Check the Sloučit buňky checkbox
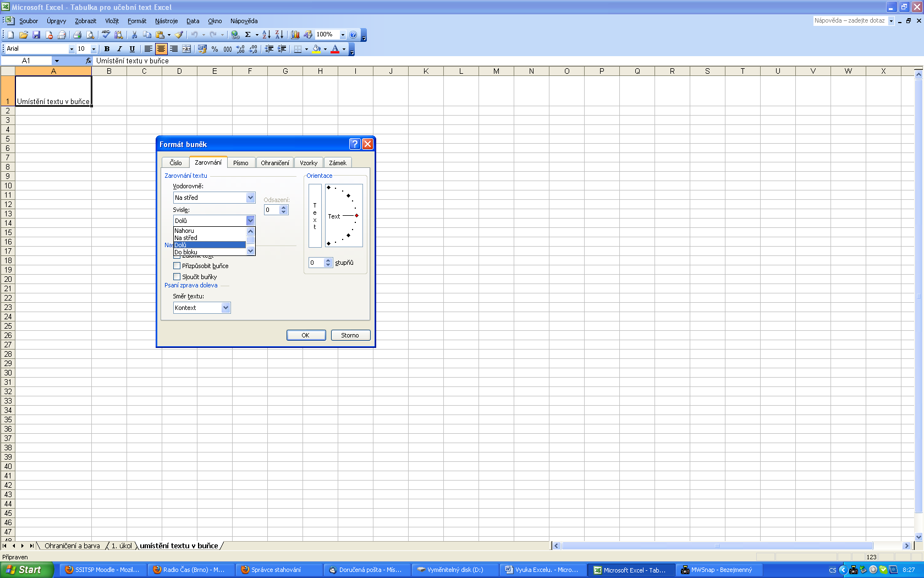 coord(177,277)
